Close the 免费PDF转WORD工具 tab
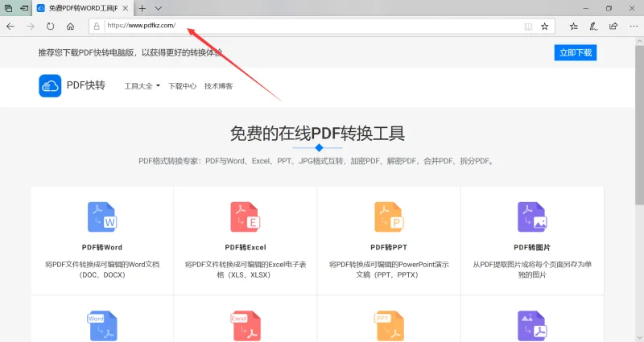 126,8
